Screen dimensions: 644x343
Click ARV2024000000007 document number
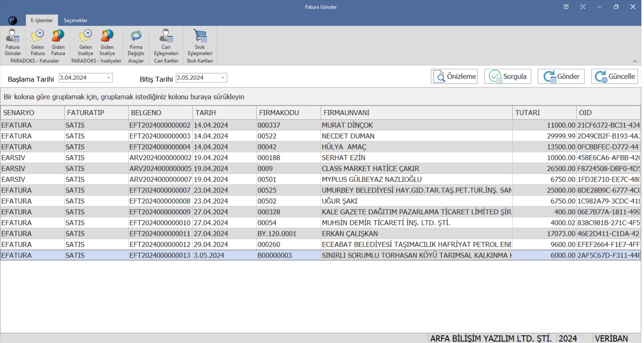pyautogui.click(x=160, y=180)
